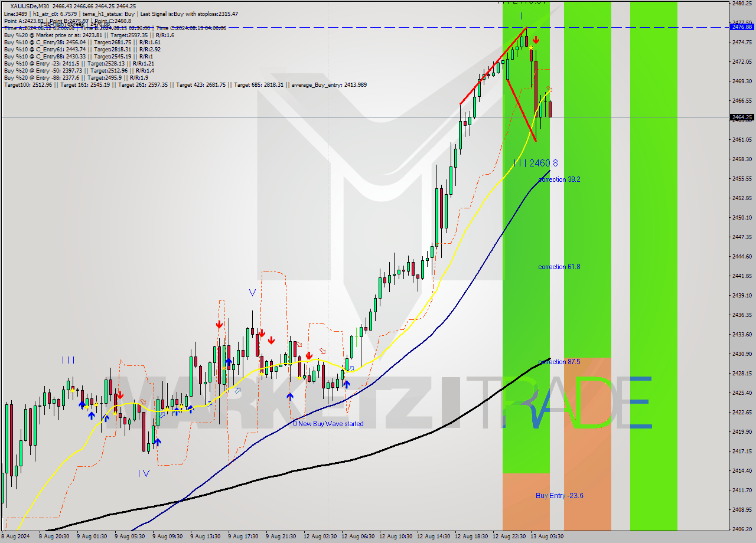This screenshot has width=756, height=543.
Task: Click the '12 Aug 18:30' time axis label
Action: point(471,537)
